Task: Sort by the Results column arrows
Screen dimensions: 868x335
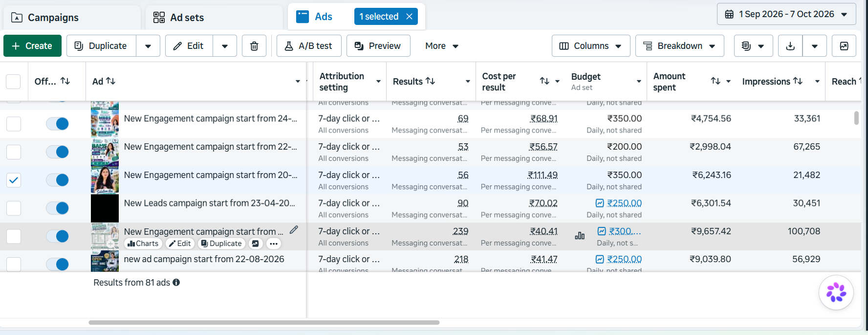Action: 430,81
